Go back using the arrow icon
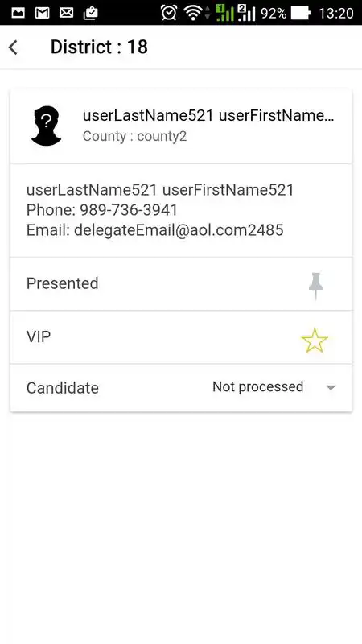Image resolution: width=362 pixels, height=644 pixels. [14, 47]
